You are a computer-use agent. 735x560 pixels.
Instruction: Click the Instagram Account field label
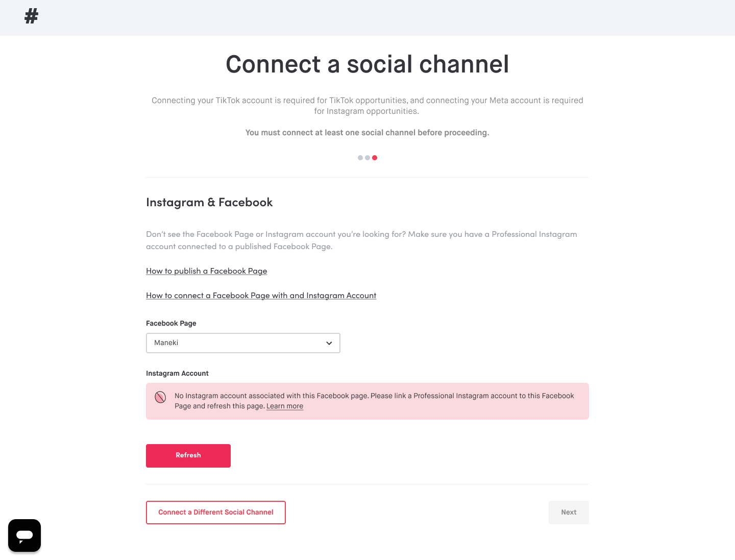click(177, 373)
